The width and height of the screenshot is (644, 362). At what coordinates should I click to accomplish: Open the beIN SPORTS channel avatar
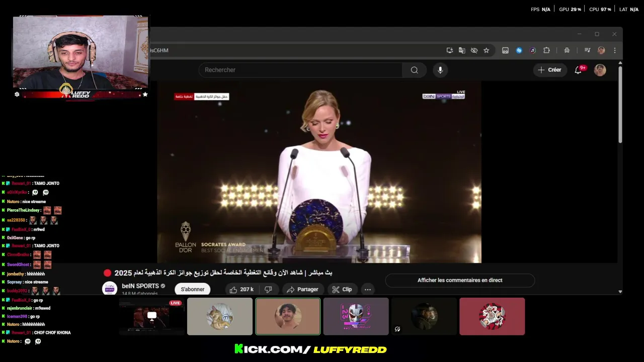[x=110, y=289]
